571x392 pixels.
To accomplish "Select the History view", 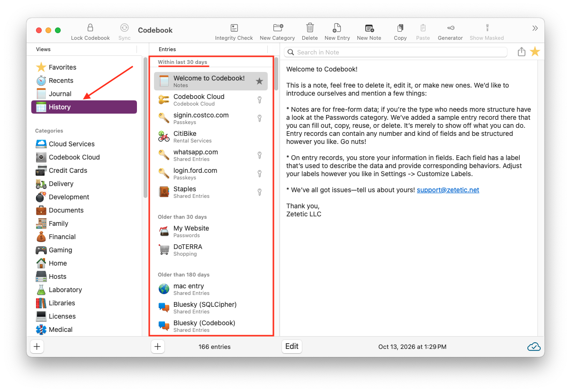I will [x=84, y=107].
